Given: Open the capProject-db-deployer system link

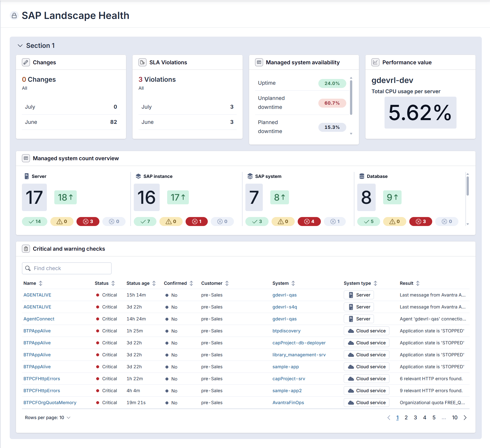Looking at the screenshot, I should (299, 343).
